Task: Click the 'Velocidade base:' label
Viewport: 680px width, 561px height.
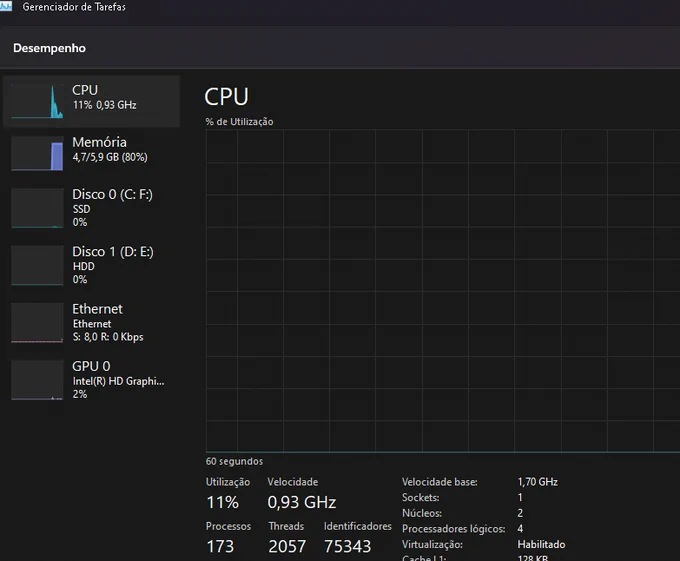Action: 440,482
